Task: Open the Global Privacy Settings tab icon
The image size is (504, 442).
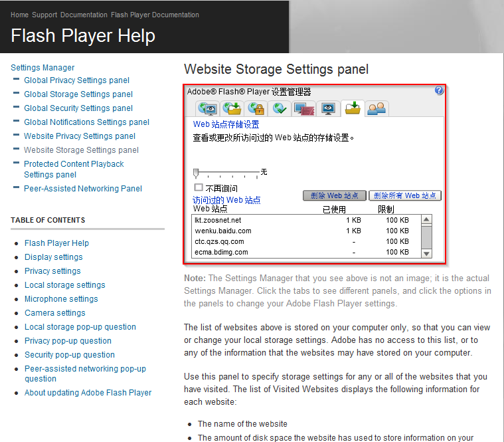Action: click(x=208, y=109)
